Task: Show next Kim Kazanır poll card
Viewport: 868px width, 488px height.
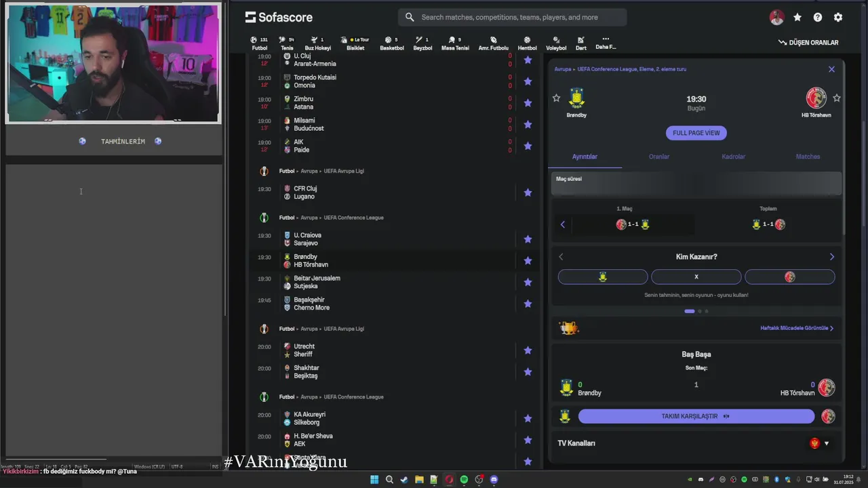Action: 832,257
